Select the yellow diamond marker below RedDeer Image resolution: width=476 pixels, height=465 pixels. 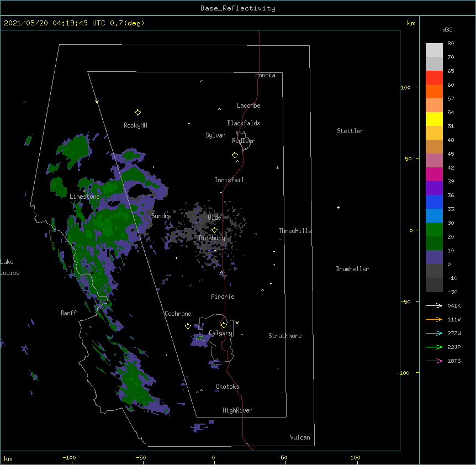tap(235, 155)
